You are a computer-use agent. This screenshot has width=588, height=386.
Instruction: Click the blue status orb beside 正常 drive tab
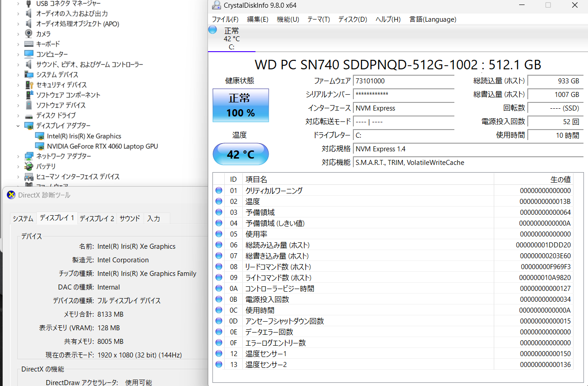click(x=212, y=30)
